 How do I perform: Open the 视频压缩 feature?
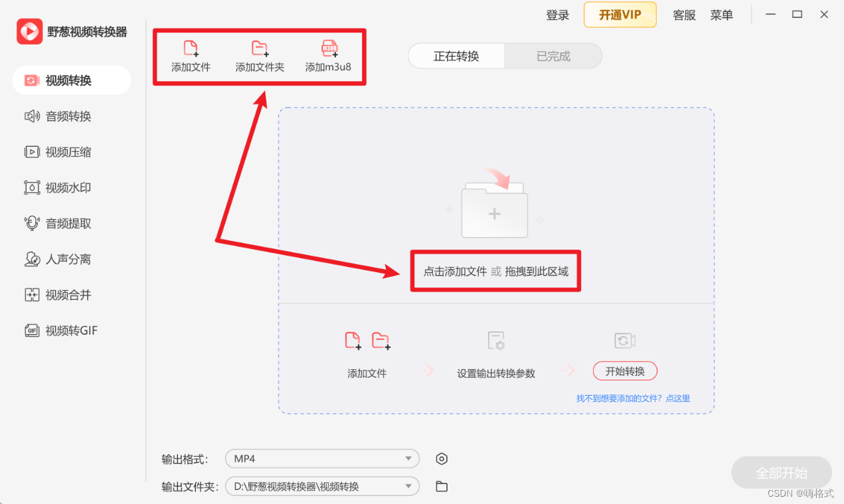click(x=71, y=151)
